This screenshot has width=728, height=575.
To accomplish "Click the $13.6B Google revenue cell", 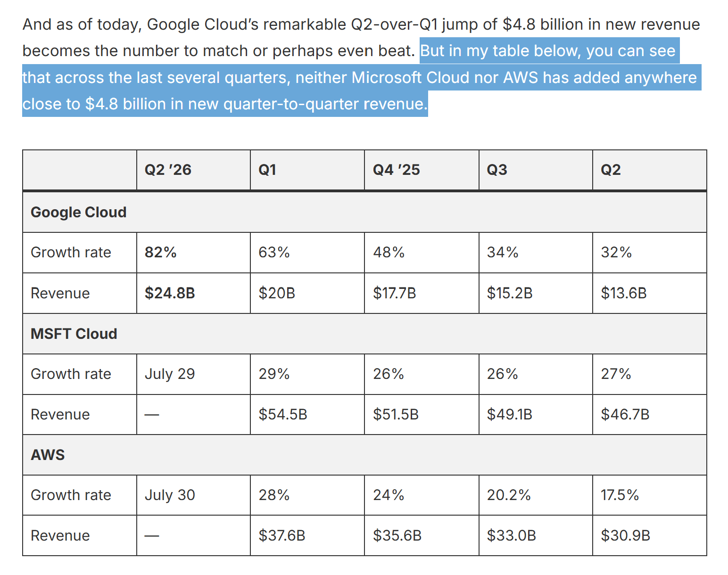I will pos(650,293).
